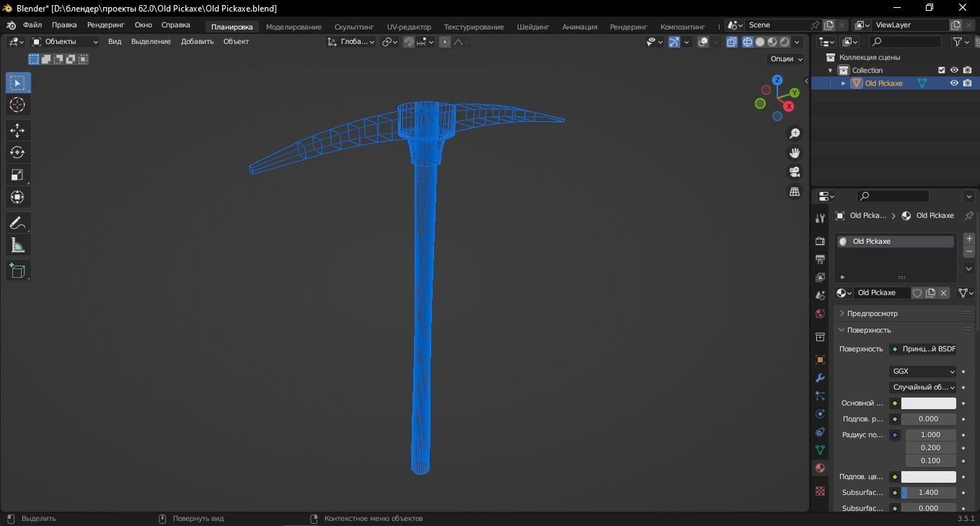Toggle snapping magnet in header
Screen dimensions: 980x526
pyautogui.click(x=408, y=42)
